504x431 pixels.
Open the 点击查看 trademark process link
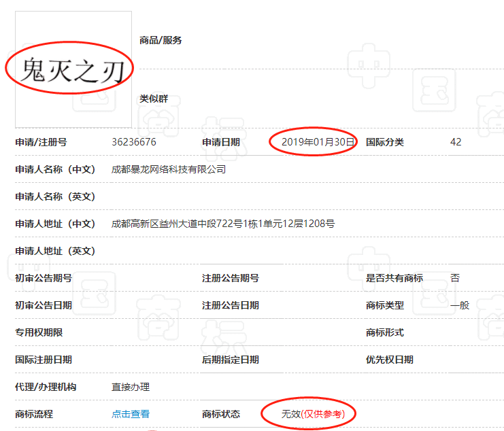(131, 414)
